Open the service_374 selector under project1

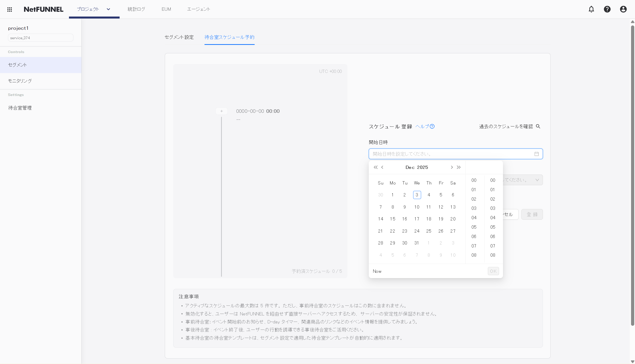[x=40, y=38]
